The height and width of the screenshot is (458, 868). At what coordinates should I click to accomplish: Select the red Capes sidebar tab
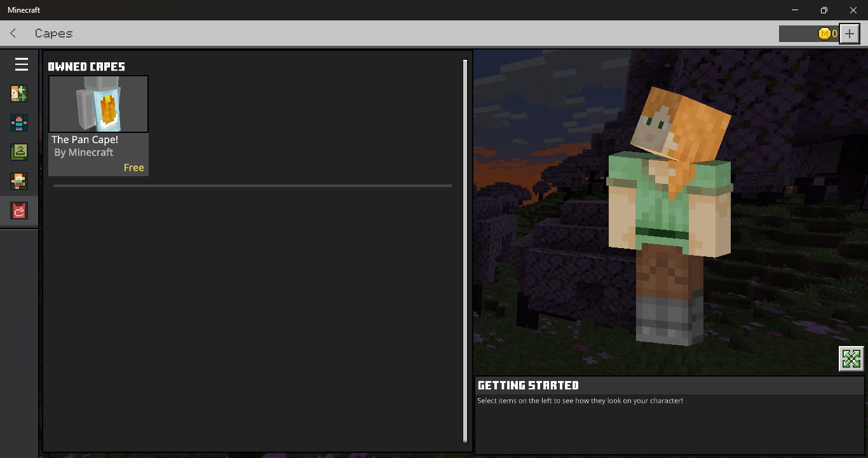point(19,211)
